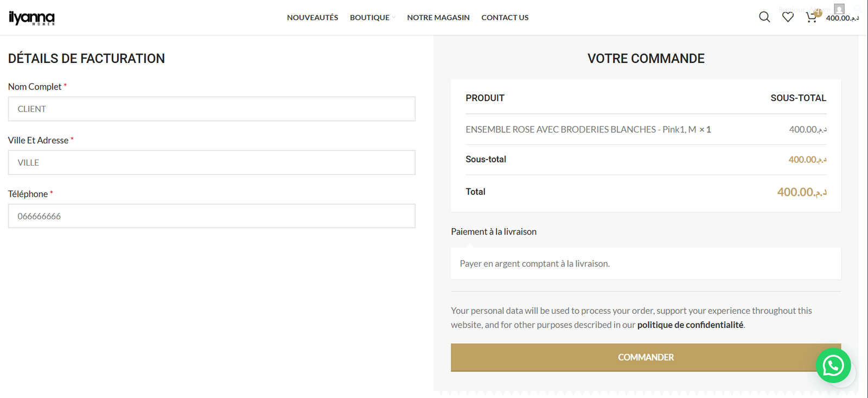Go to Contact Us page

point(505,17)
